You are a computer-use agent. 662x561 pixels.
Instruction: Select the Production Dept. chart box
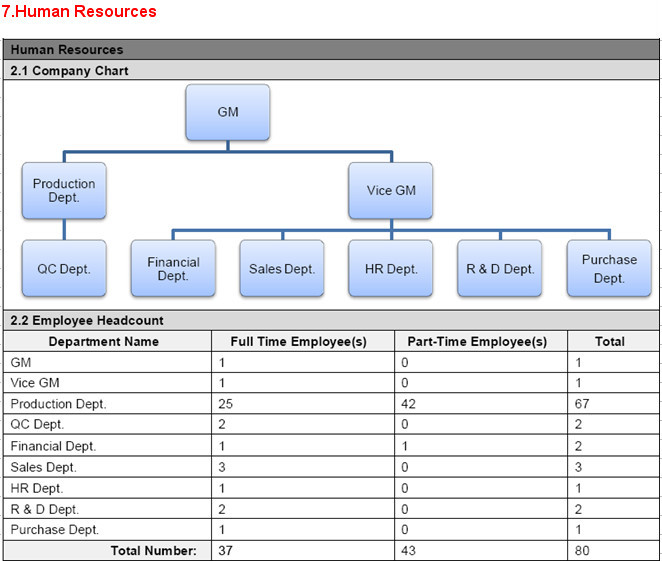64,190
